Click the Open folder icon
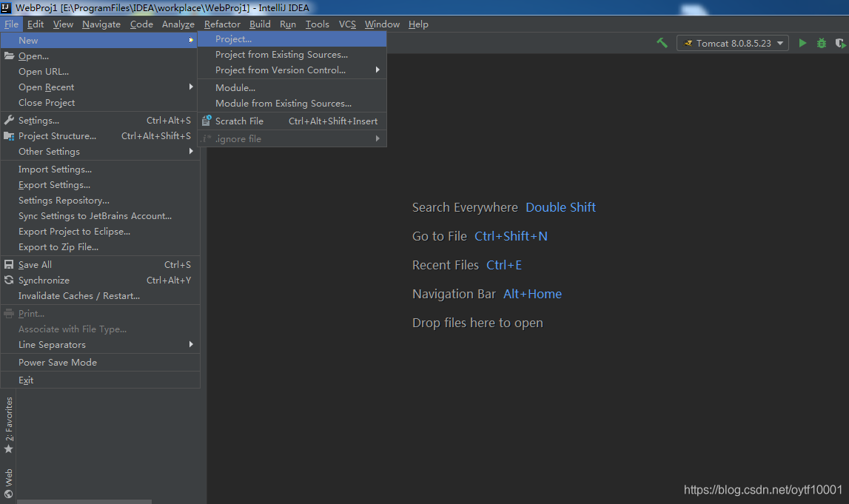 coord(9,56)
